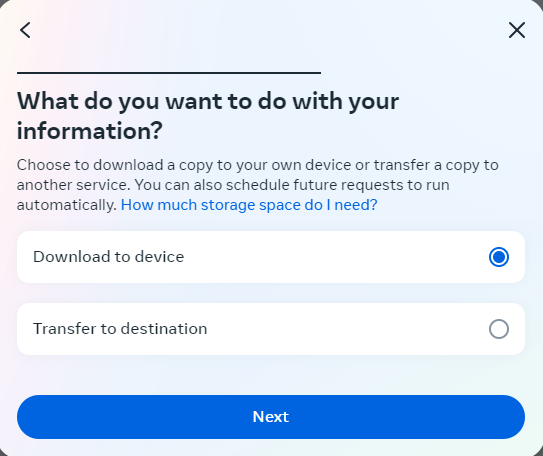Image resolution: width=543 pixels, height=456 pixels.
Task: Open 'How much storage space do I need?' link
Action: pos(249,205)
